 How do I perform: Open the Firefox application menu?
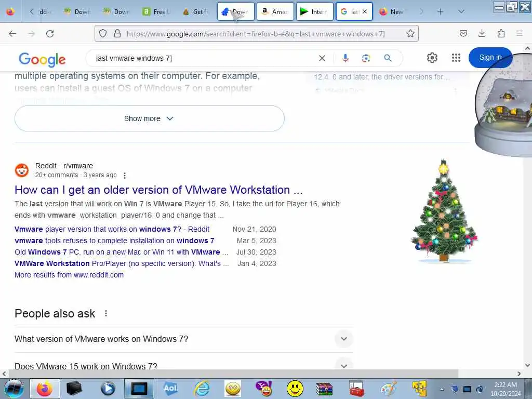tap(520, 33)
